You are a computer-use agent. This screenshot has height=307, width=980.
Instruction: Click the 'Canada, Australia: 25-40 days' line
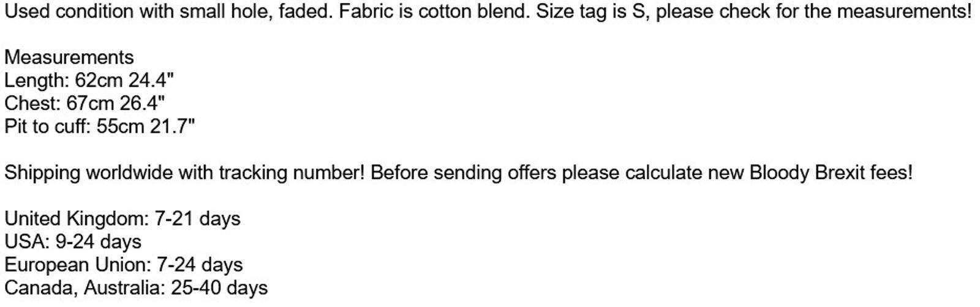click(x=136, y=287)
